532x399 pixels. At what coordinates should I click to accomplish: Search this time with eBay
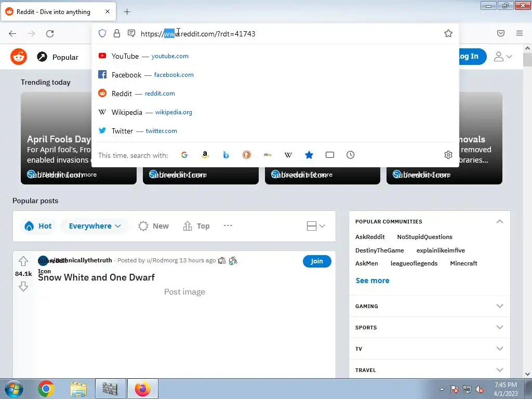click(x=268, y=155)
